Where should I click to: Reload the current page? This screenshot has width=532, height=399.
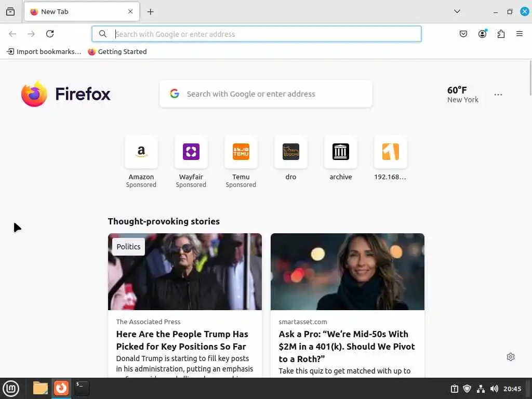(x=50, y=34)
